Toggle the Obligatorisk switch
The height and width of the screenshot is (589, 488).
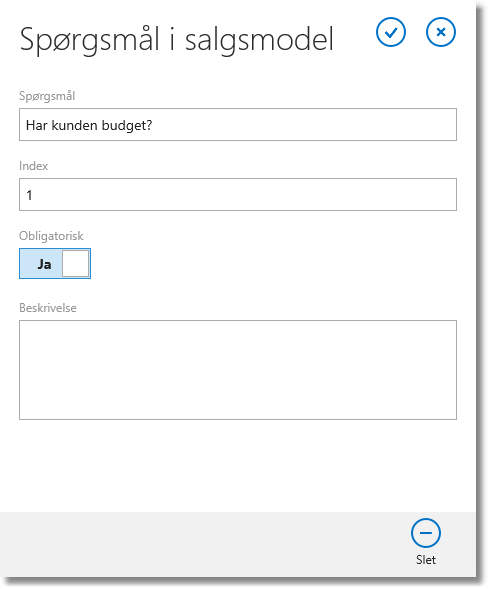55,263
